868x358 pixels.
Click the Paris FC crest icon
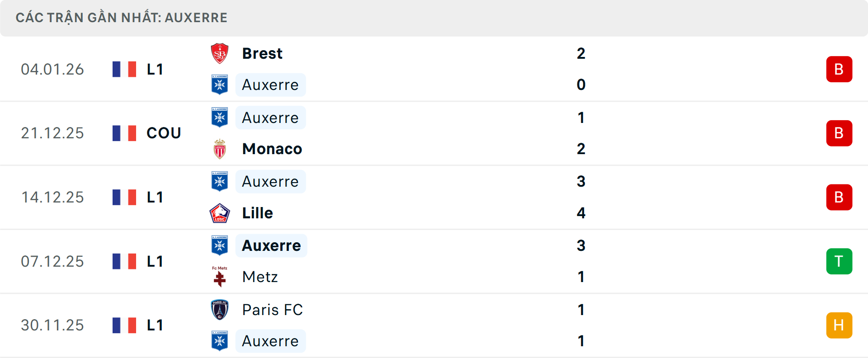[220, 310]
